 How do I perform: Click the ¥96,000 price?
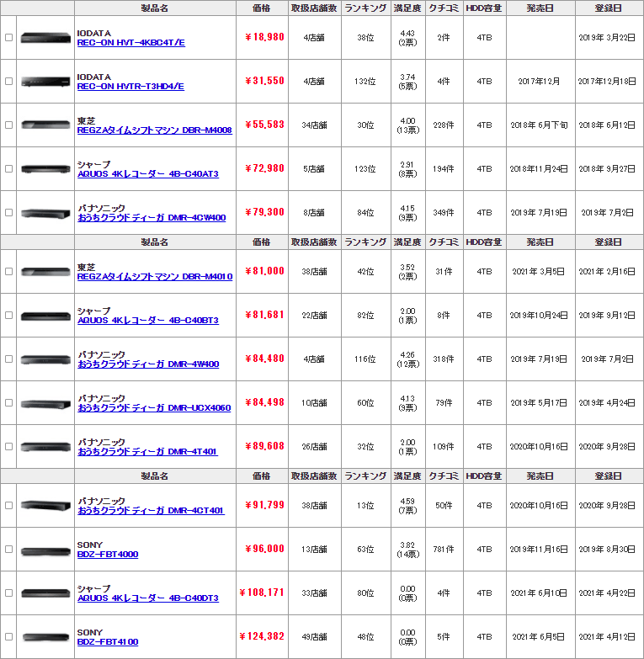(x=264, y=549)
